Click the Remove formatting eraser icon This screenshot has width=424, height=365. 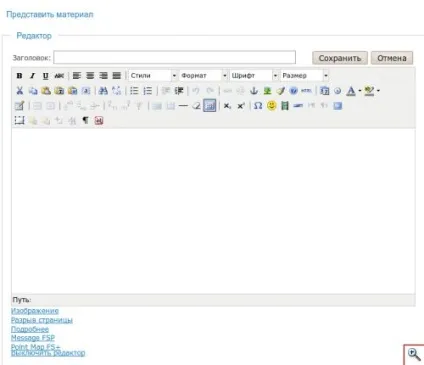tap(197, 106)
